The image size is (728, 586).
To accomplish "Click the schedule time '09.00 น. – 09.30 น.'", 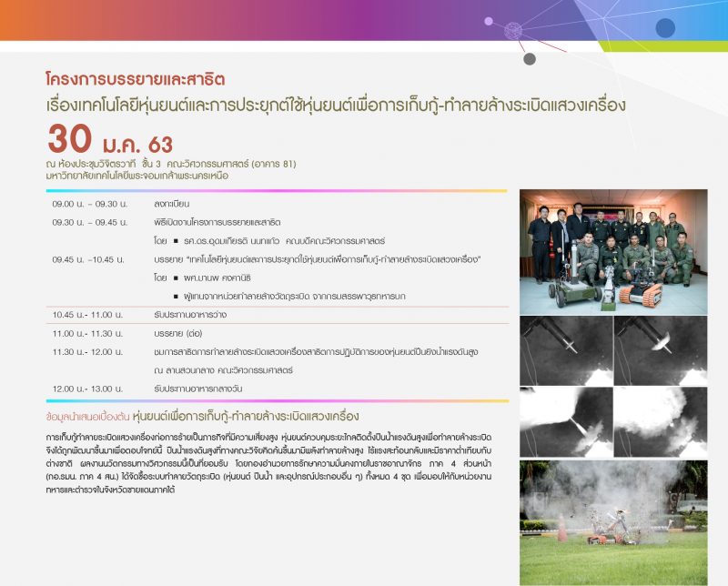I will point(89,204).
